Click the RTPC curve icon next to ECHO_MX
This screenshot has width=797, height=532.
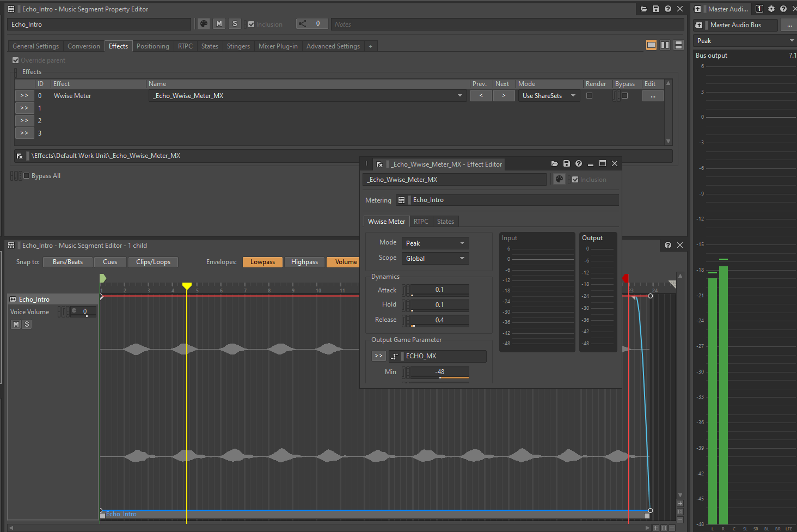(394, 356)
